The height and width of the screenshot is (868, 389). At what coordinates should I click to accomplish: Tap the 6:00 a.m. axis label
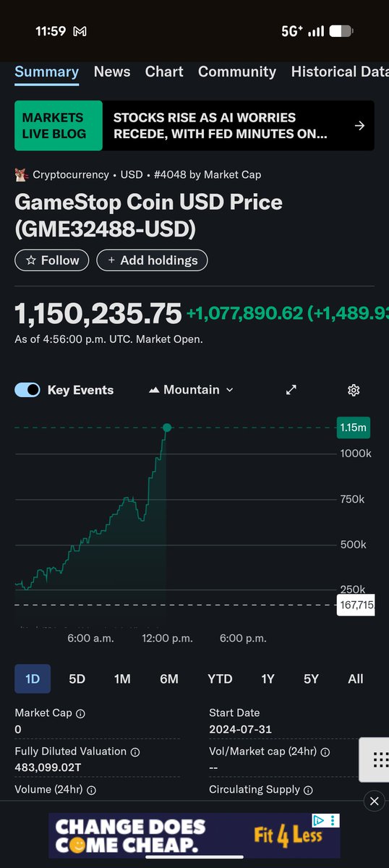(90, 638)
